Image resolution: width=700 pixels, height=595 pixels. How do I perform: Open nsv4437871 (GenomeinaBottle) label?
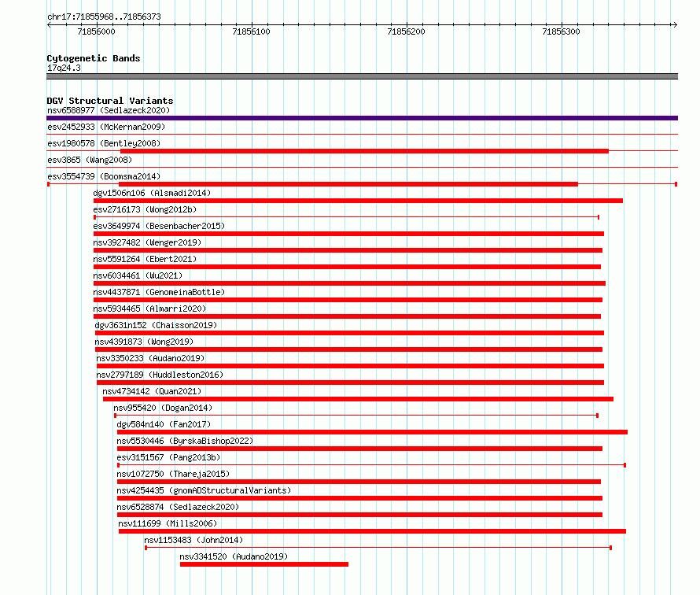(x=159, y=292)
